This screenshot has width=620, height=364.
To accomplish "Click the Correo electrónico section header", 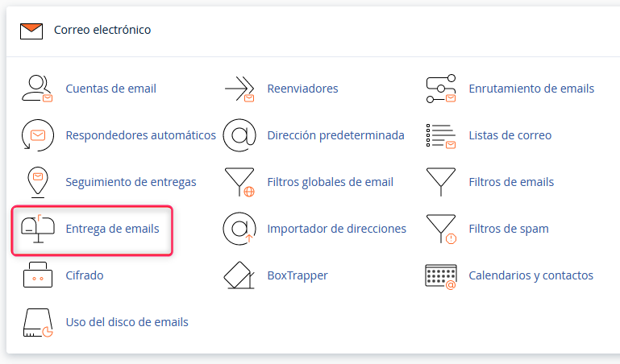I will click(102, 30).
